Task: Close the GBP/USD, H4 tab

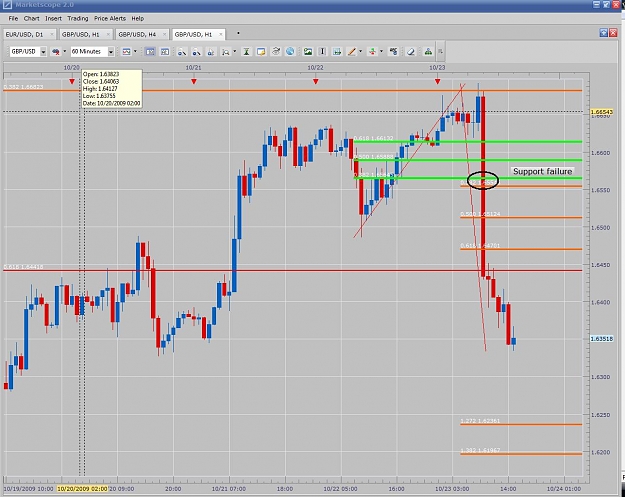Action: 164,35
